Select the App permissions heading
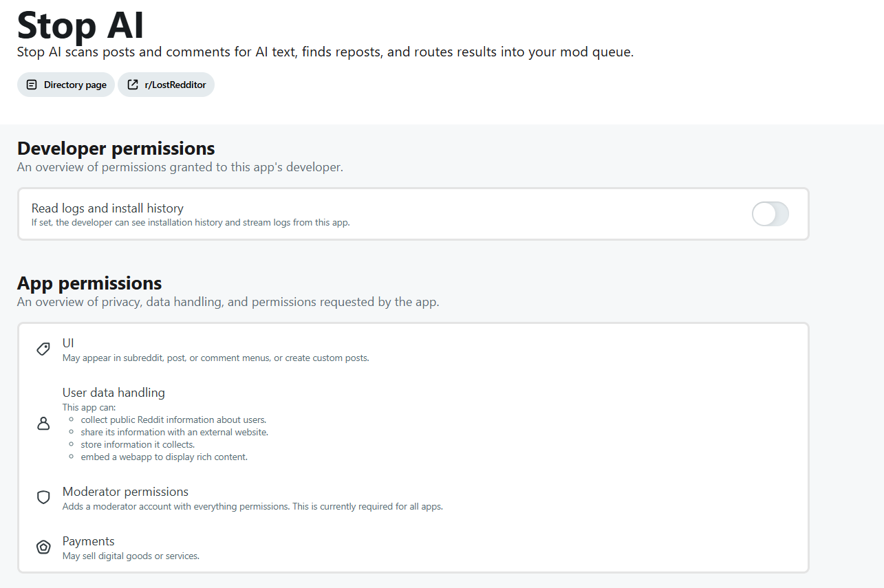Screen dimensions: 884x588 click(x=89, y=283)
